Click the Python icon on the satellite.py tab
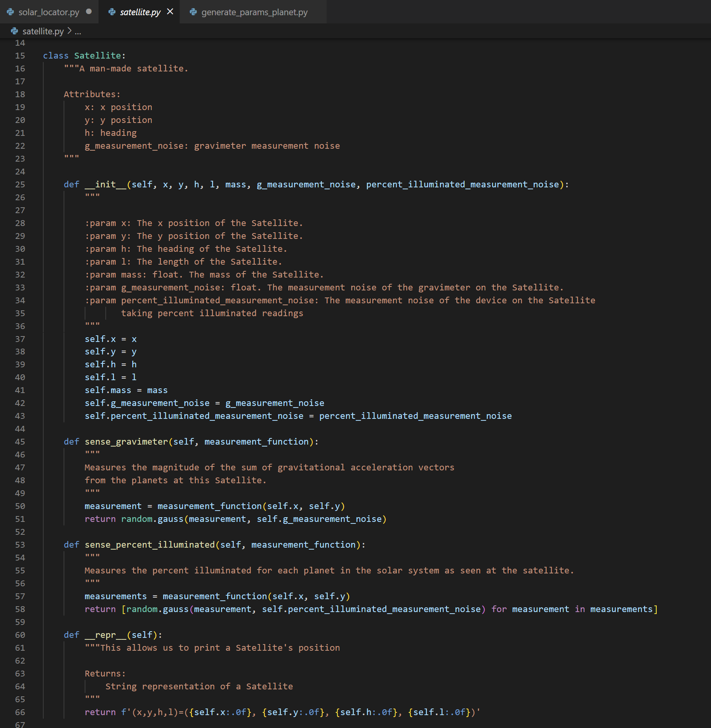The height and width of the screenshot is (728, 711). pyautogui.click(x=112, y=12)
